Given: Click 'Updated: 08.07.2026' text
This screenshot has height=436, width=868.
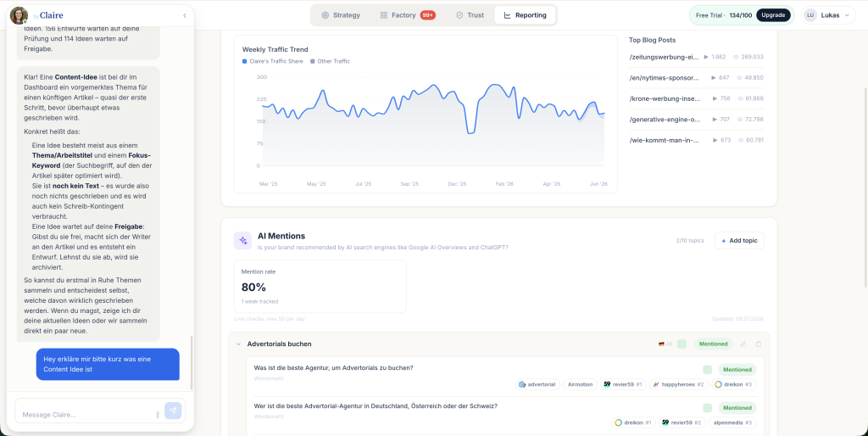Looking at the screenshot, I should click(x=738, y=319).
